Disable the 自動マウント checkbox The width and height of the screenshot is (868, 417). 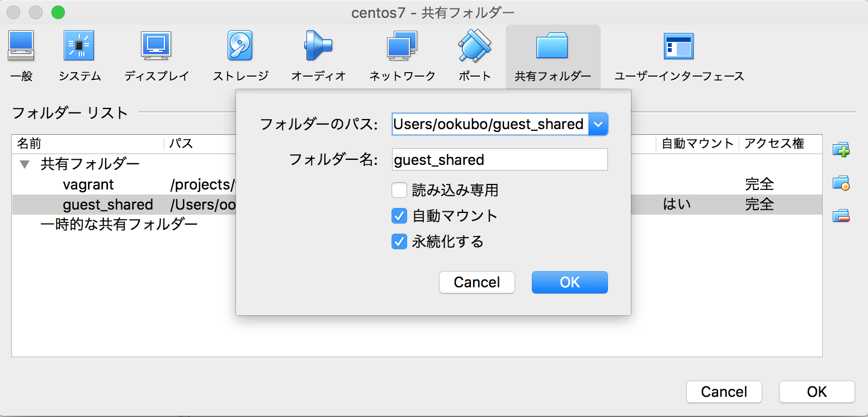[399, 216]
